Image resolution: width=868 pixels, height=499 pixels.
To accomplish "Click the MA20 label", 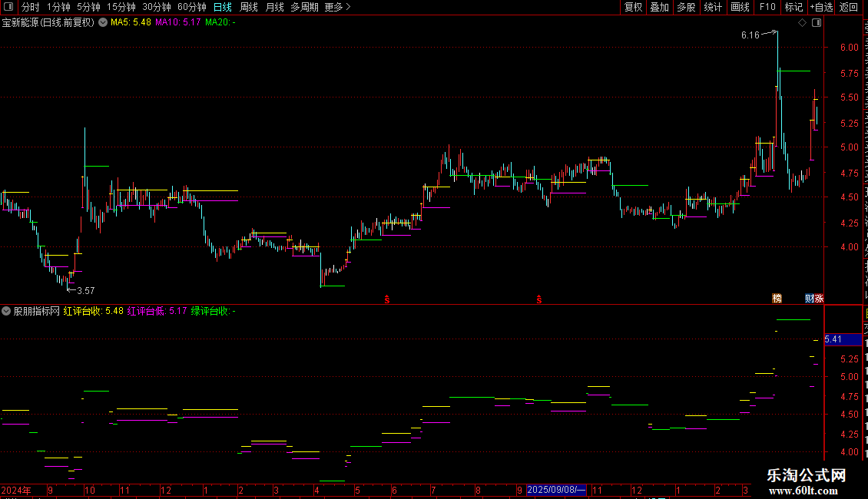I will pos(220,23).
